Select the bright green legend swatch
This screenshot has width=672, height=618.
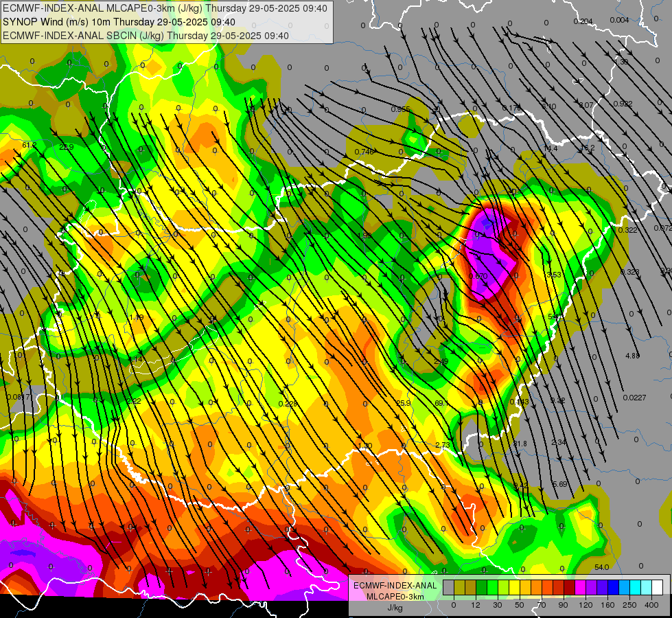492,588
